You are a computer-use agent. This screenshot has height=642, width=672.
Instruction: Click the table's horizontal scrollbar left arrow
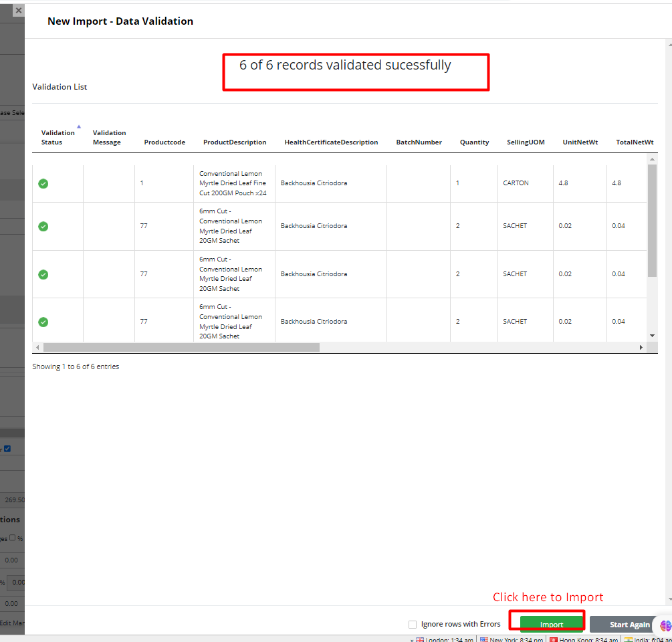tap(37, 347)
